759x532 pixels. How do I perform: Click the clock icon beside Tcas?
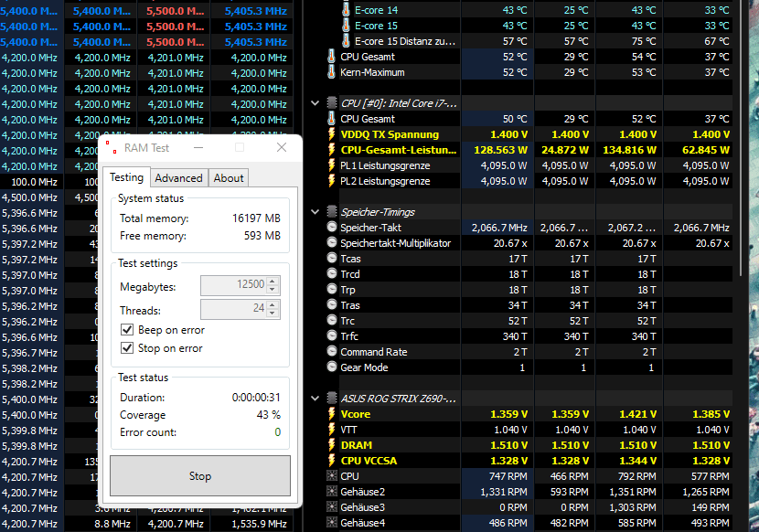pos(332,258)
